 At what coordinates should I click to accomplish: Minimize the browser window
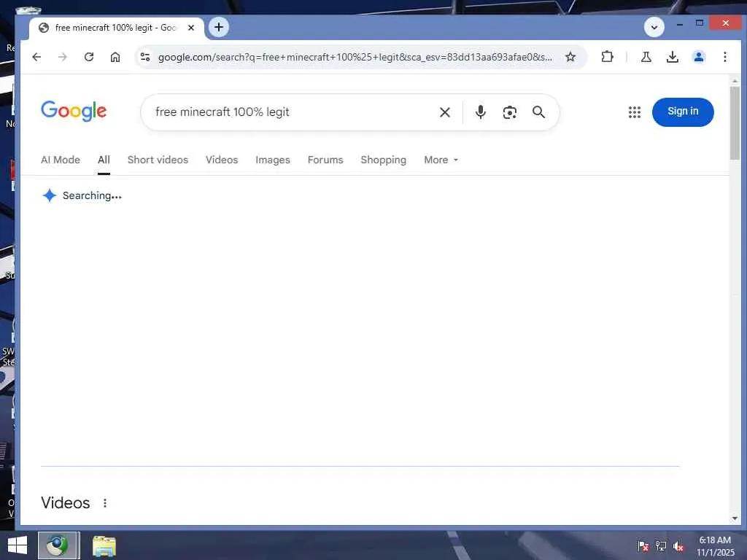click(x=680, y=23)
